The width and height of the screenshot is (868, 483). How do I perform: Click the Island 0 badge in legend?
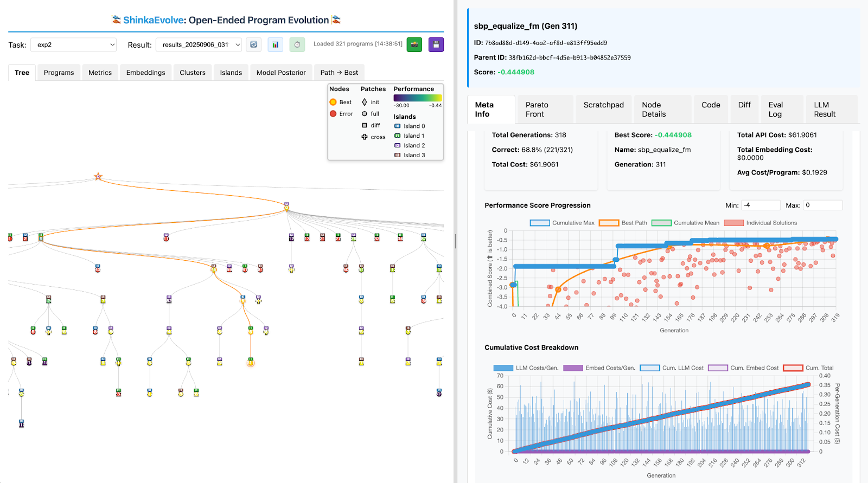click(397, 126)
